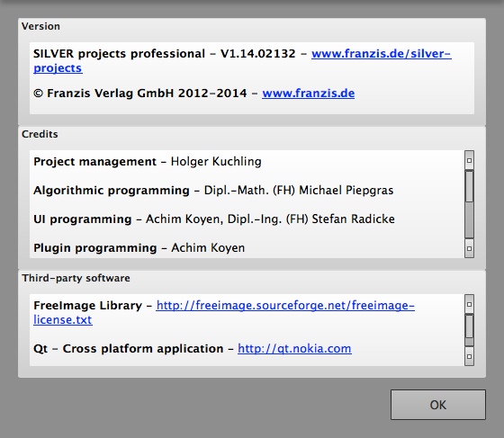Click the 'SILVER projects professional' version text

coord(119,54)
